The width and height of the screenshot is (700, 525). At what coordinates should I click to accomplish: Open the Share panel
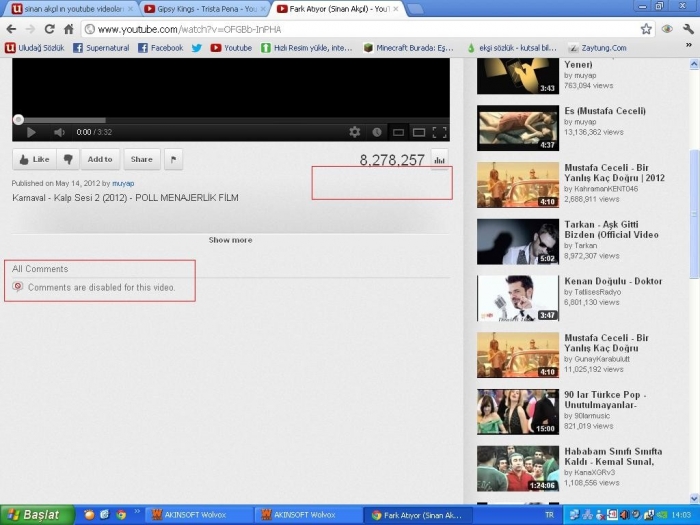pyautogui.click(x=142, y=159)
